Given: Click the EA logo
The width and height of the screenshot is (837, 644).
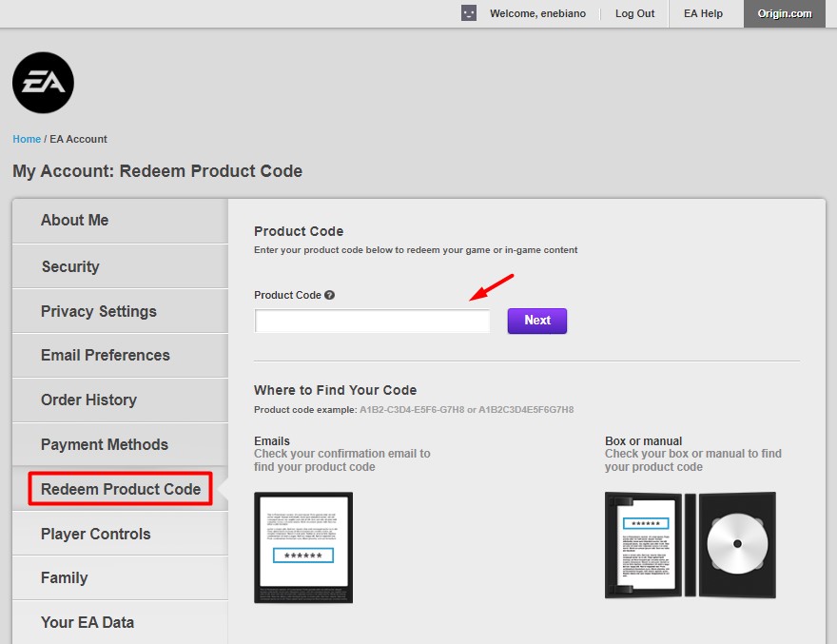Looking at the screenshot, I should tap(42, 83).
